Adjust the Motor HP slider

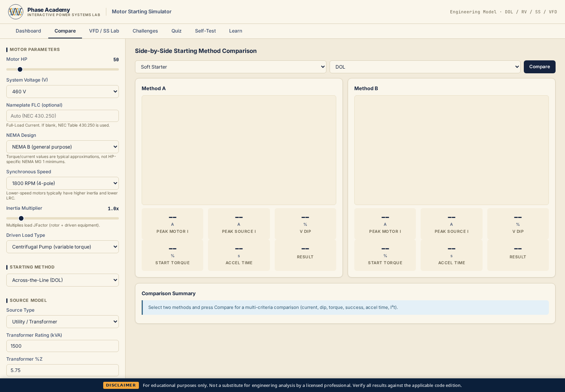pyautogui.click(x=62, y=69)
